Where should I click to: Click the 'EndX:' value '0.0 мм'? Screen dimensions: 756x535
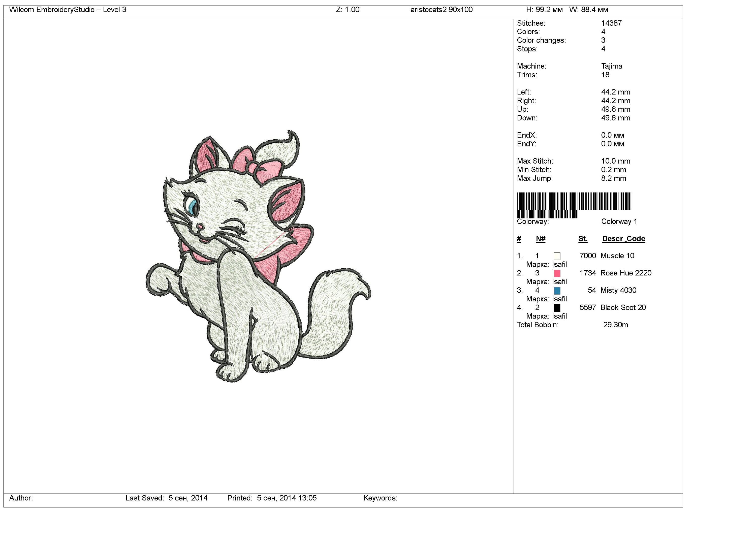click(x=612, y=135)
